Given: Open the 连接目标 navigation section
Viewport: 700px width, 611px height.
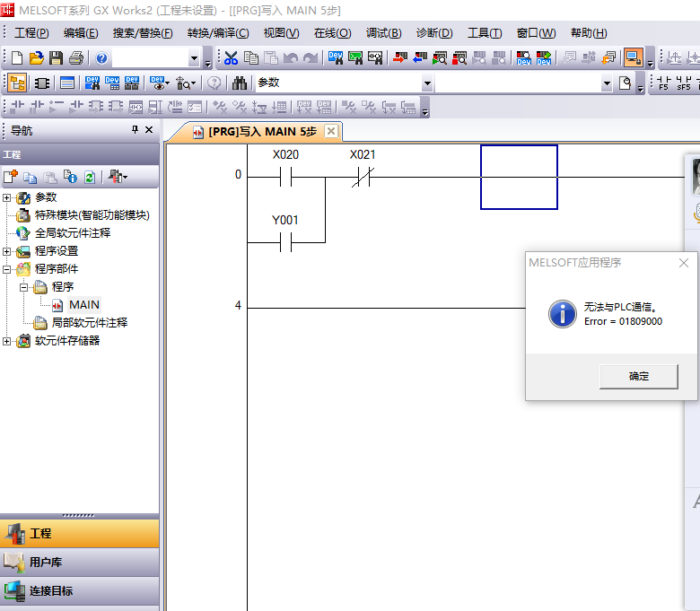Looking at the screenshot, I should (x=51, y=591).
